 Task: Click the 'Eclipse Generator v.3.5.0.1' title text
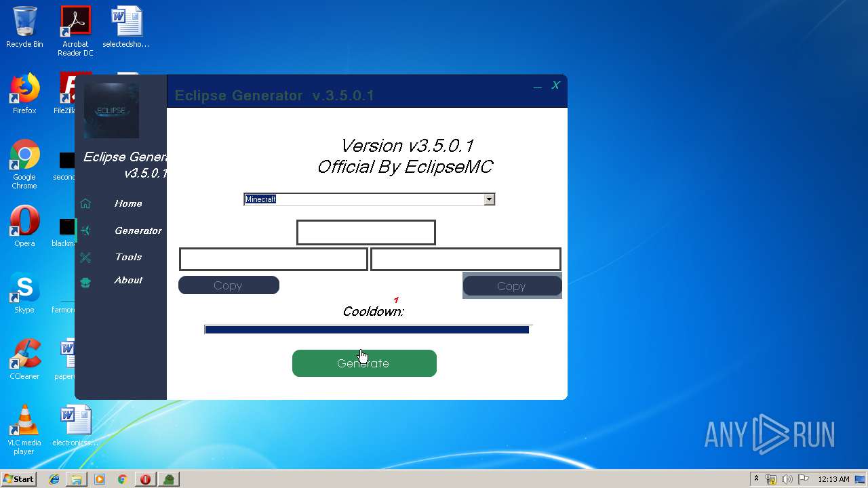click(275, 96)
